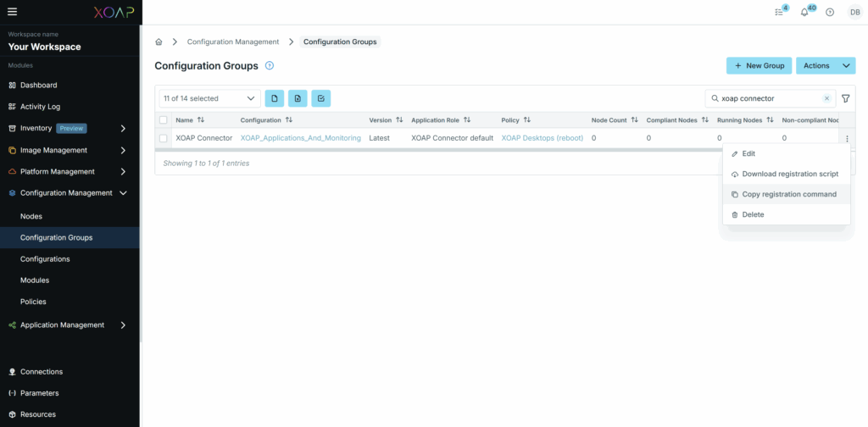The width and height of the screenshot is (868, 427).
Task: Sort by Application Role column arrows
Action: (467, 120)
